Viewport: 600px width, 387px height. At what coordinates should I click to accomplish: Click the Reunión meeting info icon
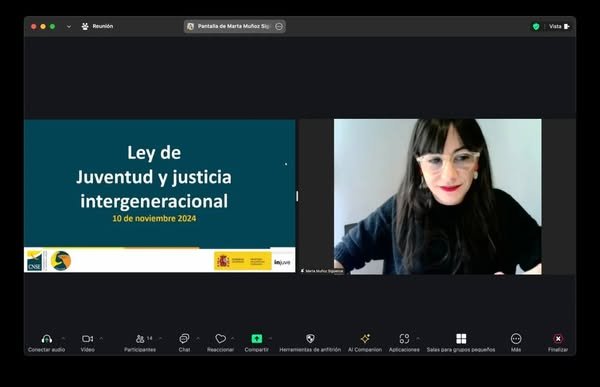pyautogui.click(x=85, y=26)
